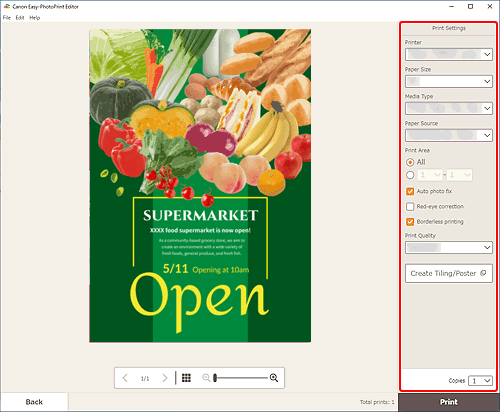Click the supermarket poster preview
This screenshot has width=500, height=412.
click(200, 186)
